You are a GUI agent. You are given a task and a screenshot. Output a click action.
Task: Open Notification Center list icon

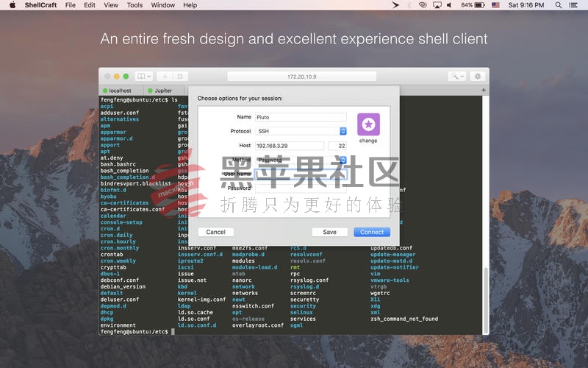click(573, 5)
